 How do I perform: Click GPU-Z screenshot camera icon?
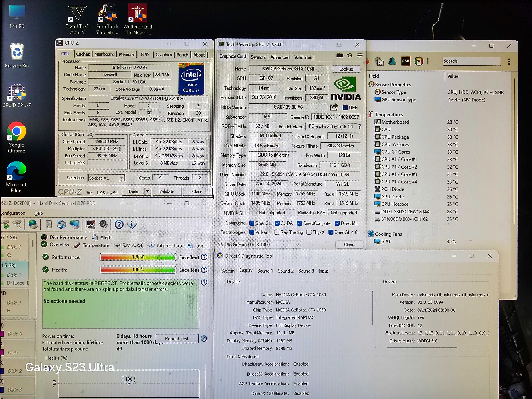(x=340, y=56)
